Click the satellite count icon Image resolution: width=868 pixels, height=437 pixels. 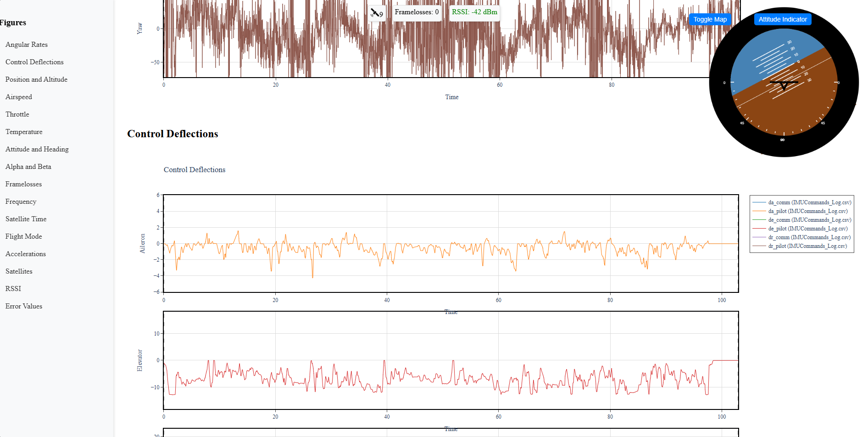tap(377, 13)
